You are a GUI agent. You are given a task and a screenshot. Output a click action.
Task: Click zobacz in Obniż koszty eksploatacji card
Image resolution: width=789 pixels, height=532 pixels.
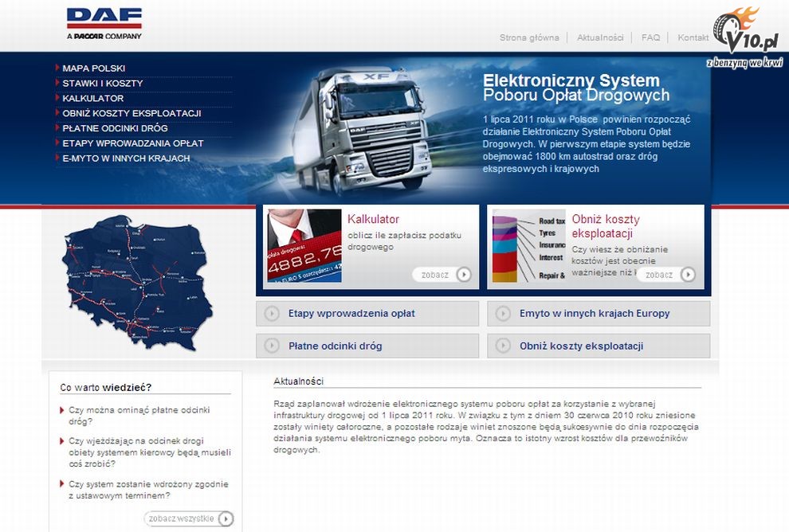coord(666,275)
